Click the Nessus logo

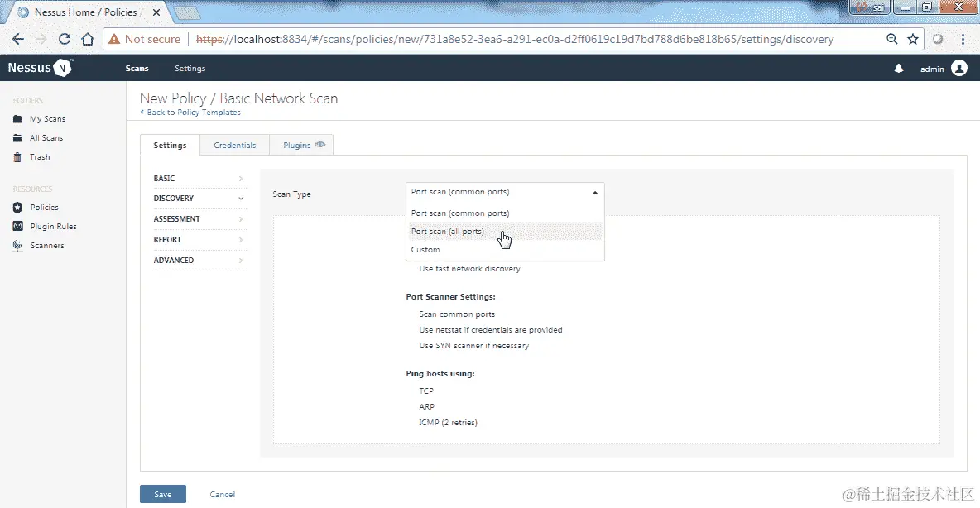pos(41,68)
